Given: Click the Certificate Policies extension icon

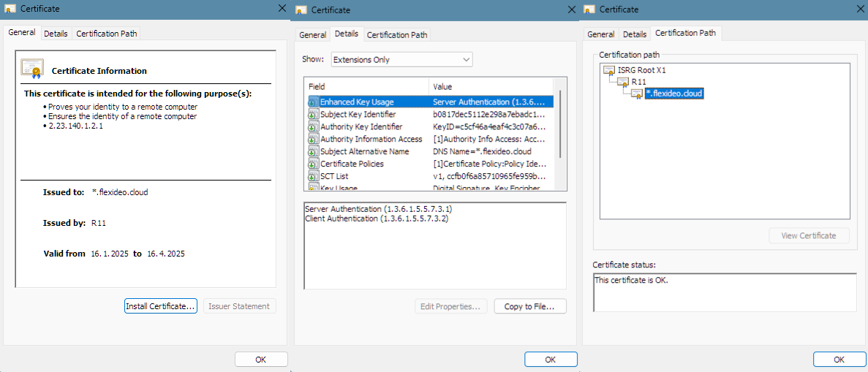Looking at the screenshot, I should 313,164.
